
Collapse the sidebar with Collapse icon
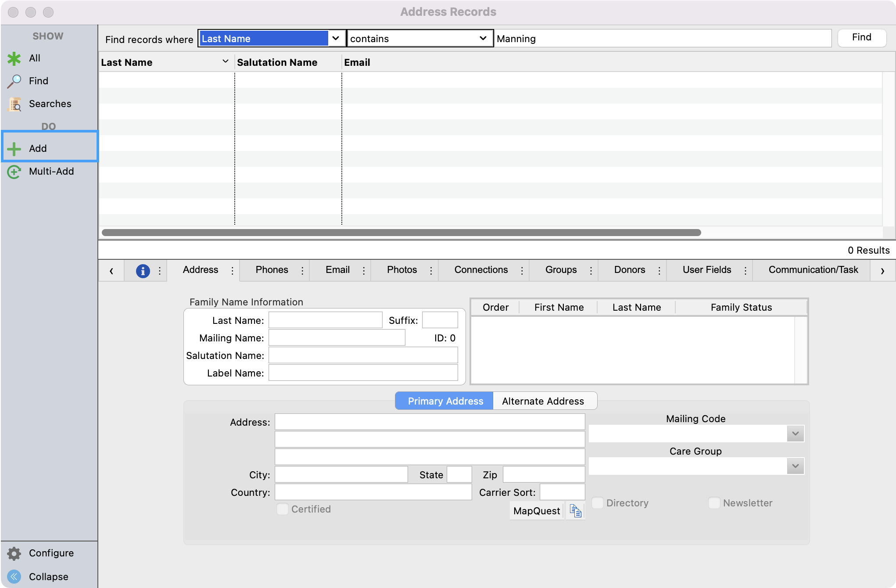[14, 577]
